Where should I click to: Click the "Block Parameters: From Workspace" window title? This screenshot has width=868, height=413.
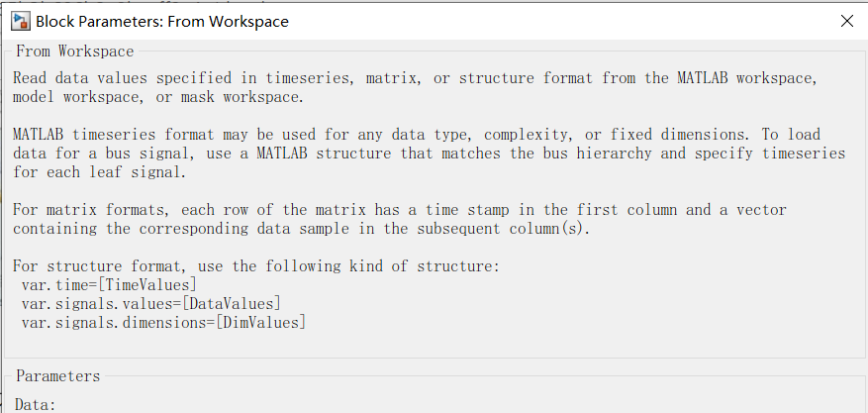tap(162, 21)
